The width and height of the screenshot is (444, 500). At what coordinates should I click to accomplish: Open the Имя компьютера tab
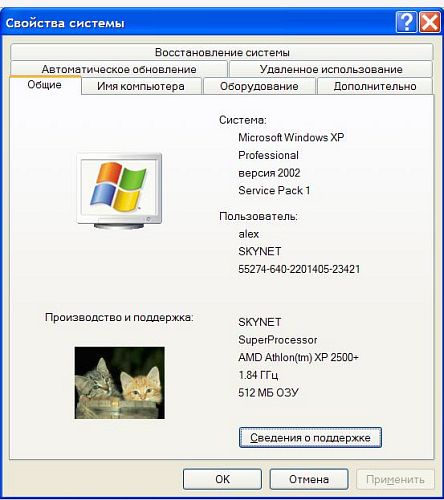click(x=141, y=86)
